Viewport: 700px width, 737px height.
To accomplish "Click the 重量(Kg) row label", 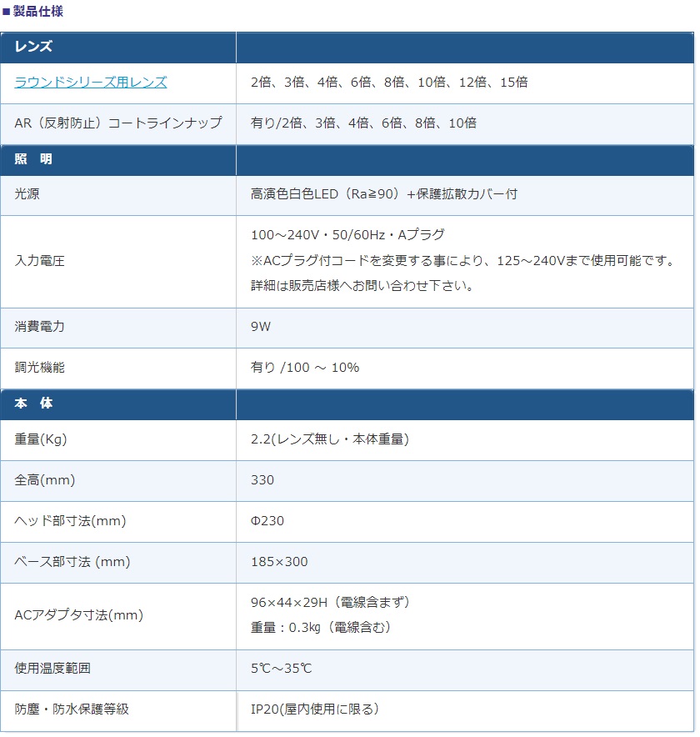I will [41, 439].
